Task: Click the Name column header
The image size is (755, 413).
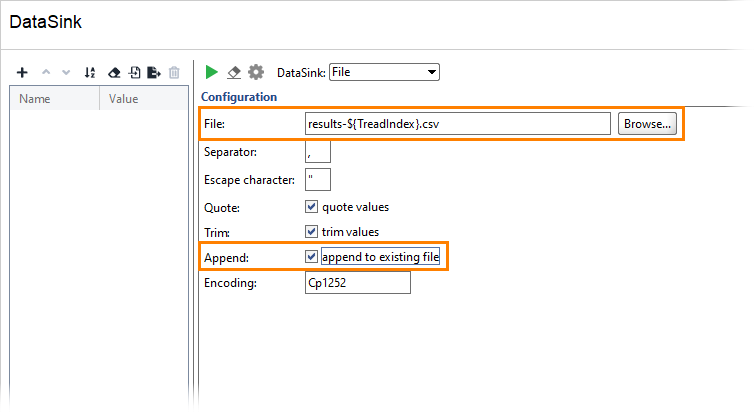Action: [x=55, y=99]
